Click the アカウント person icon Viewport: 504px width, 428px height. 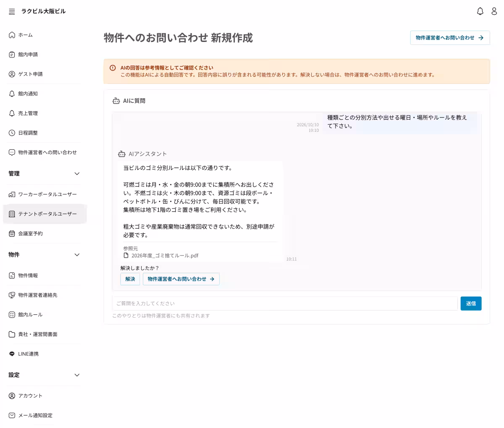click(12, 396)
